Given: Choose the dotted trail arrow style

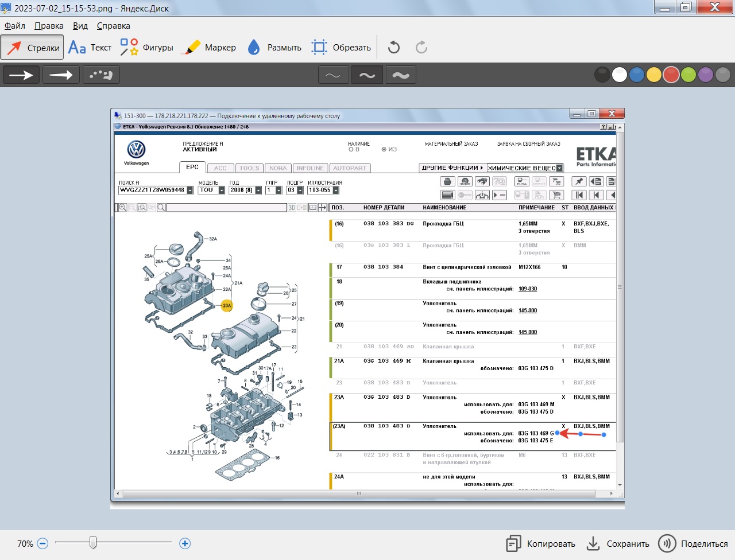Looking at the screenshot, I should (x=101, y=75).
